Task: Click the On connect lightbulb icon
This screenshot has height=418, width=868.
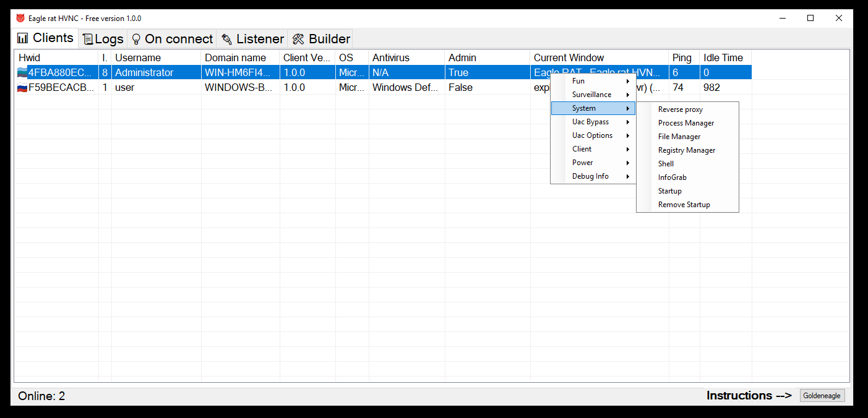Action: coord(136,40)
